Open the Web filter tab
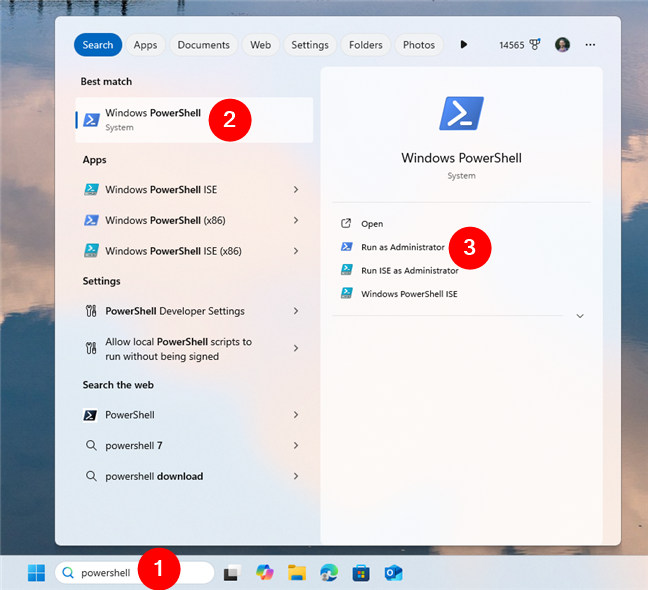Screen dimensions: 648x590 (260, 45)
